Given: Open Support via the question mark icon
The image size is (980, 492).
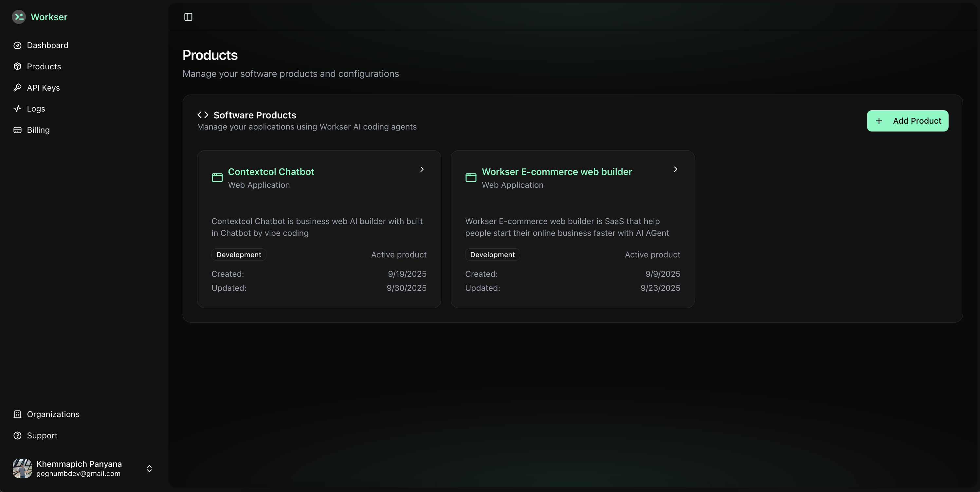Looking at the screenshot, I should 18,435.
